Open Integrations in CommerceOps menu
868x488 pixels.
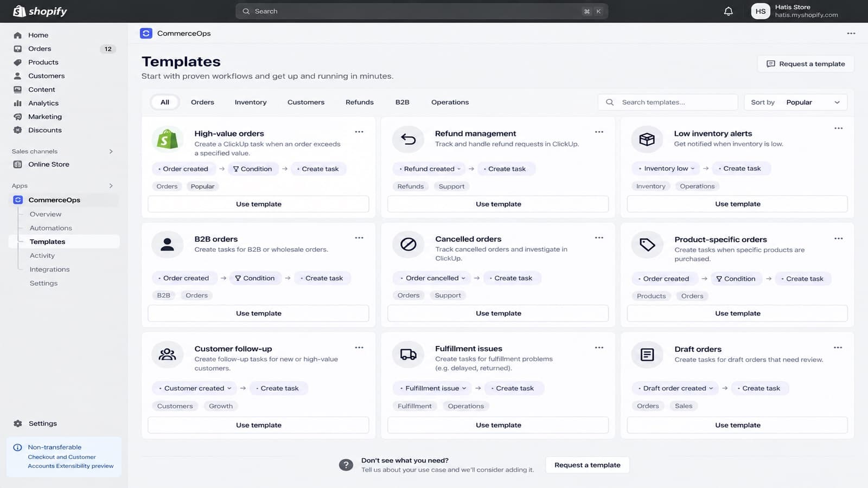[x=49, y=269]
